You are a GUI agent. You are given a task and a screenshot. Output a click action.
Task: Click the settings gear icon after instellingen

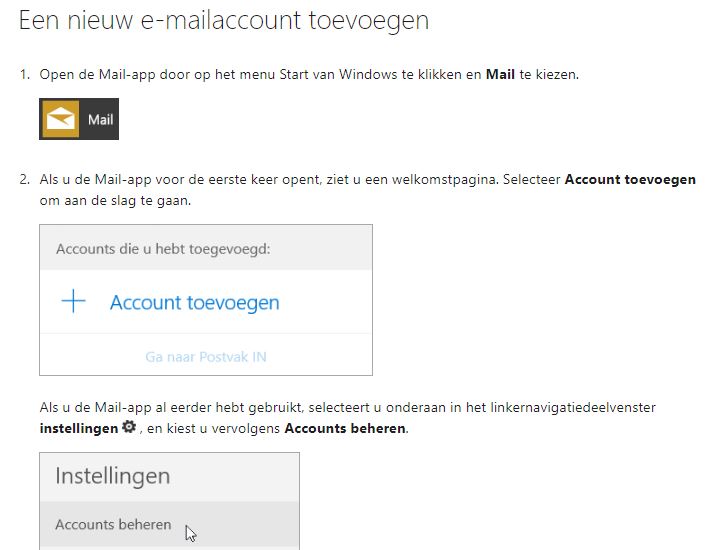point(129,427)
